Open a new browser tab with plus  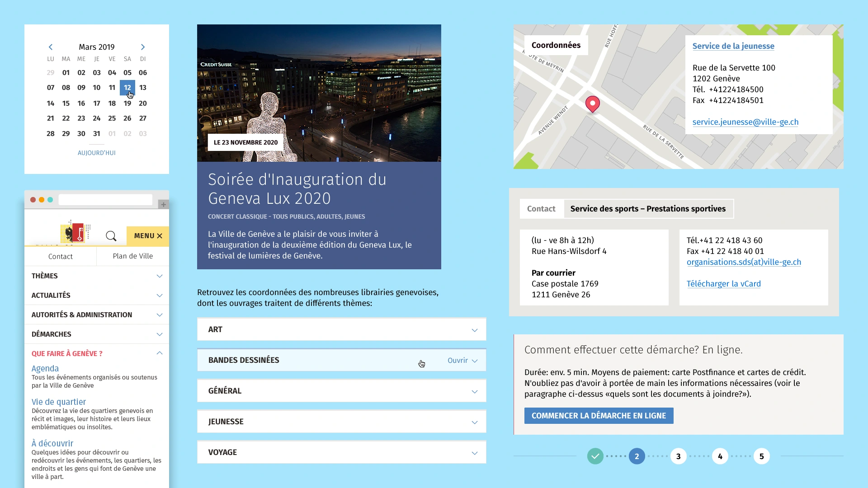coord(164,204)
